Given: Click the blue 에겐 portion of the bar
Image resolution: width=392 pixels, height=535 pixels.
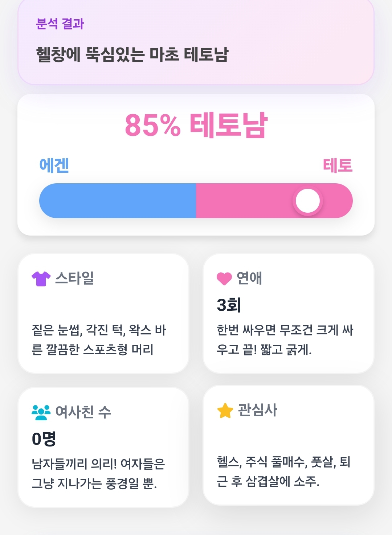Looking at the screenshot, I should [x=118, y=201].
